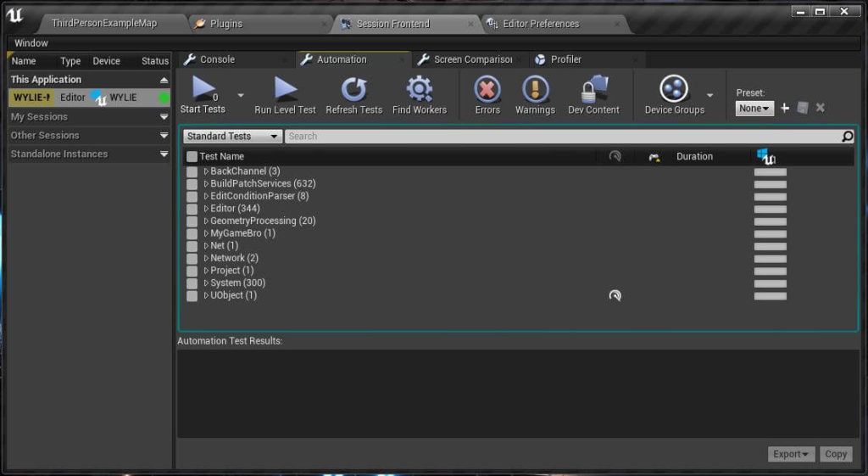Toggle the Test Name select-all checkbox
Screen dimensions: 868x476
click(x=192, y=157)
